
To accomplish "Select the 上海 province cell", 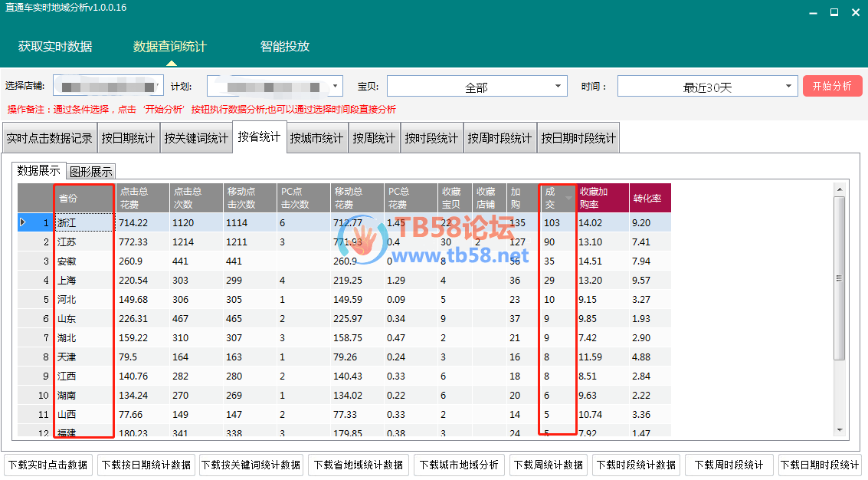I will pos(84,280).
